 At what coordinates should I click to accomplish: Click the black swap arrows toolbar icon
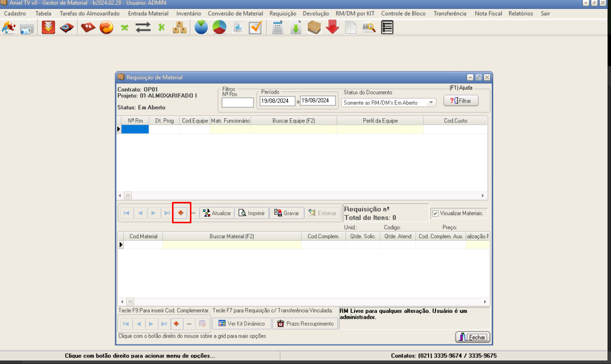[x=143, y=28]
